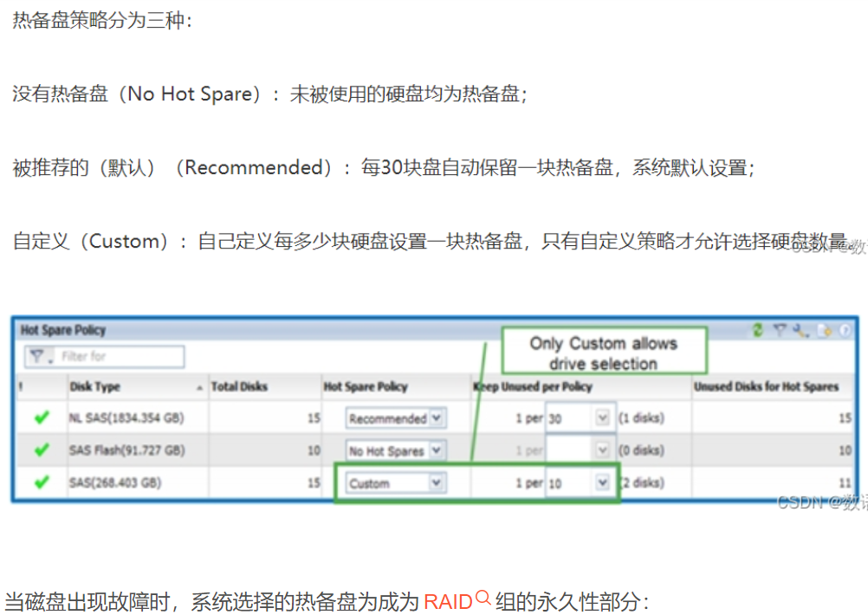Click the green checkmark on the Custom SAS row
Image resolution: width=868 pixels, height=615 pixels.
coord(40,482)
